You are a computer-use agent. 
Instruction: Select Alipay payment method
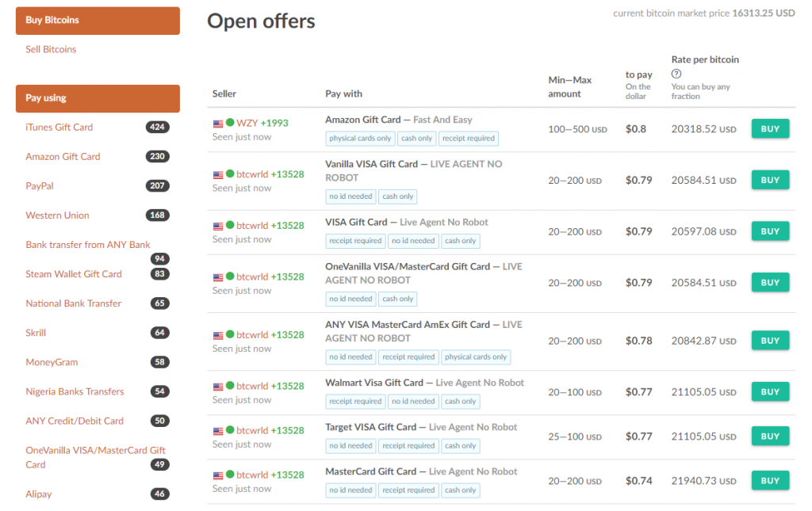(x=38, y=494)
